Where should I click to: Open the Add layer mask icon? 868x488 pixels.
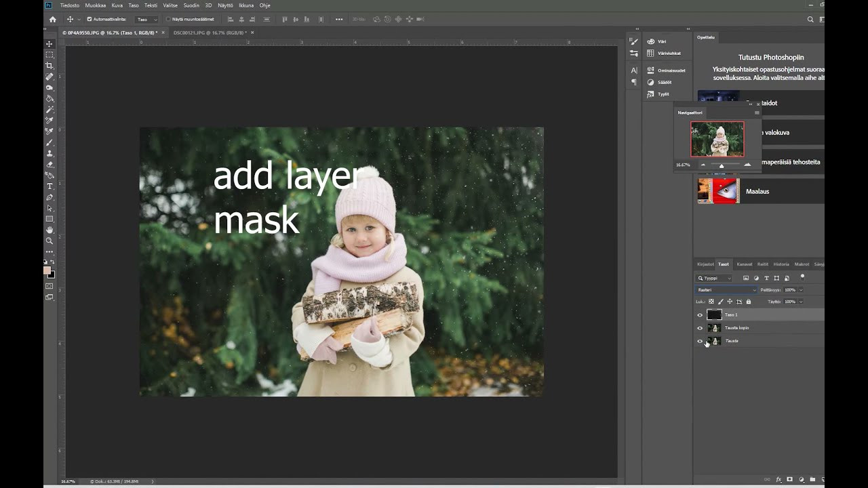click(x=789, y=479)
